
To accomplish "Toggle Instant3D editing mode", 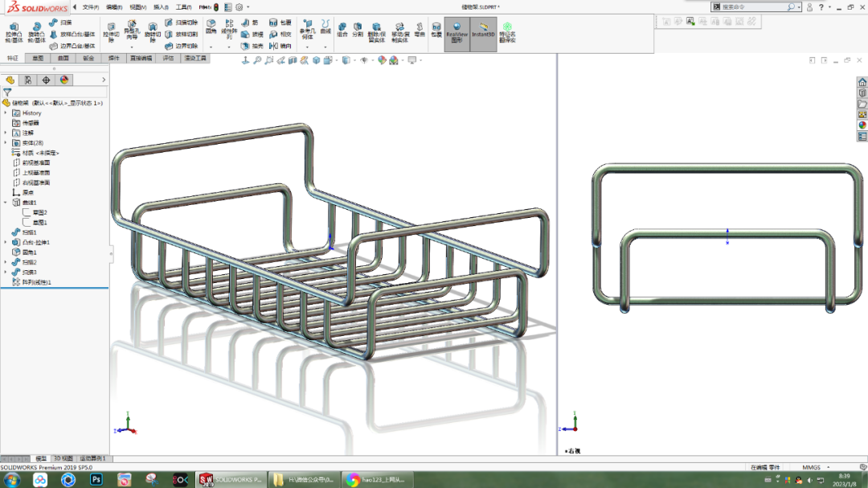I will pyautogui.click(x=484, y=33).
